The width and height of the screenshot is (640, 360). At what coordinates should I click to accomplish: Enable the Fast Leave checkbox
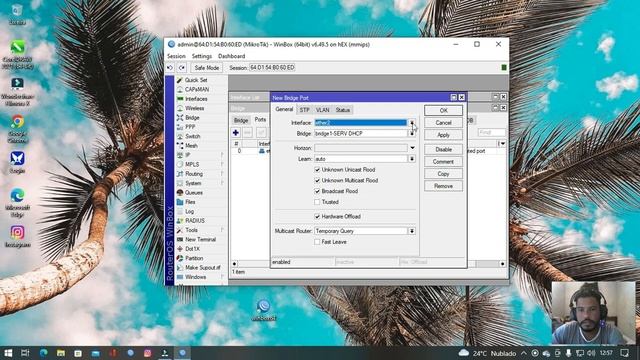point(317,242)
